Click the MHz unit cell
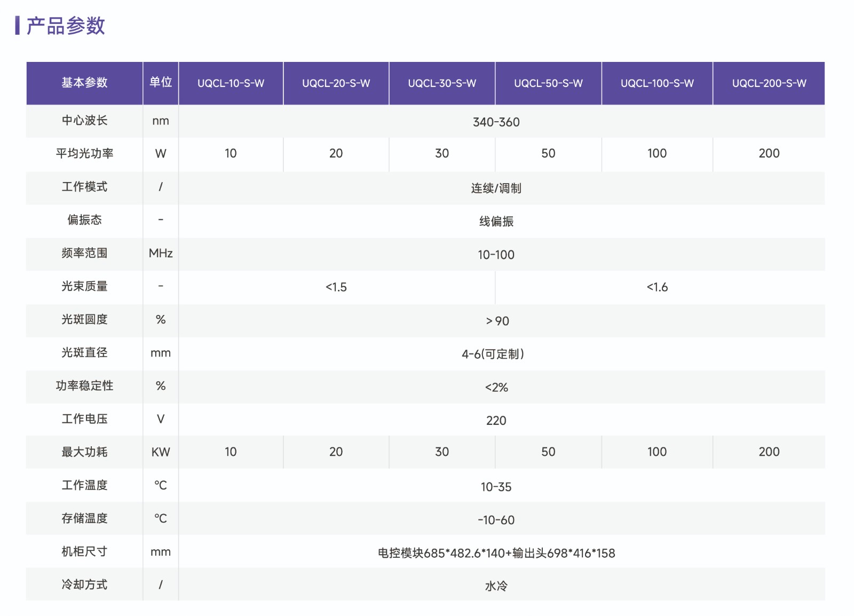The image size is (854, 616). pyautogui.click(x=161, y=254)
